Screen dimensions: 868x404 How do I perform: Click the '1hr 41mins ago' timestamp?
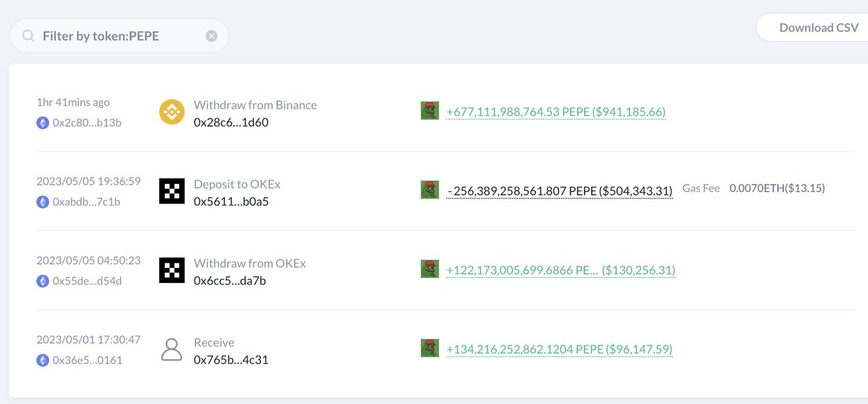pos(73,102)
